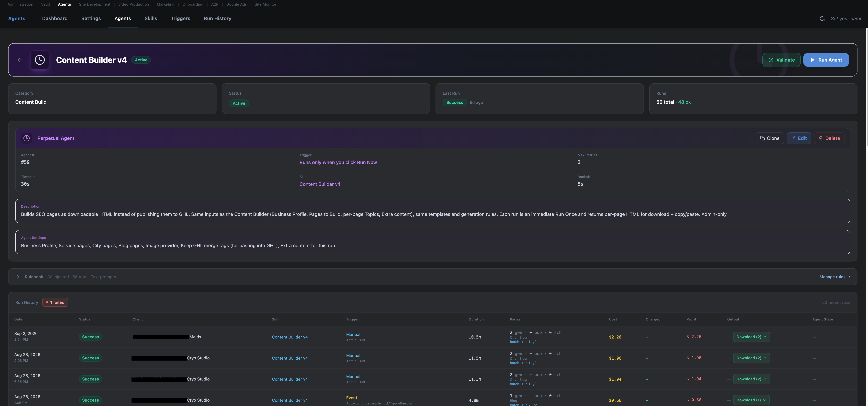
Task: Click the Run Agent button
Action: coord(826,60)
